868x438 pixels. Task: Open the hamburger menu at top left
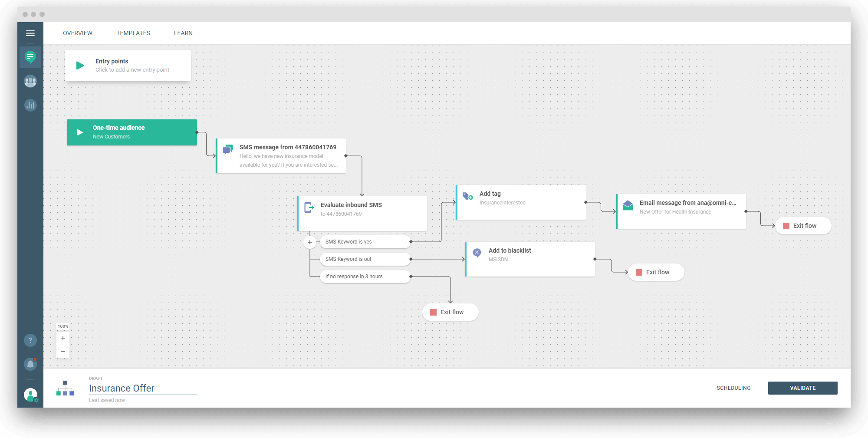(30, 33)
